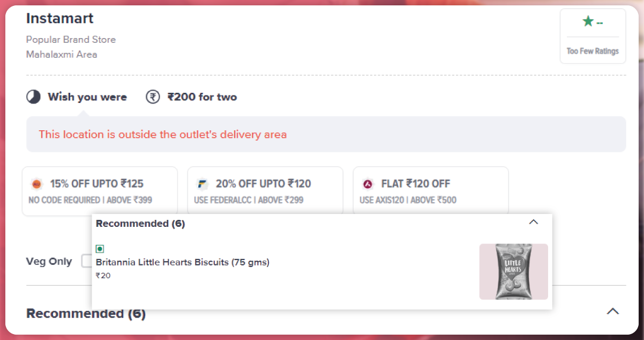644x340 pixels.
Task: Click the rupee cost icon
Action: click(153, 97)
